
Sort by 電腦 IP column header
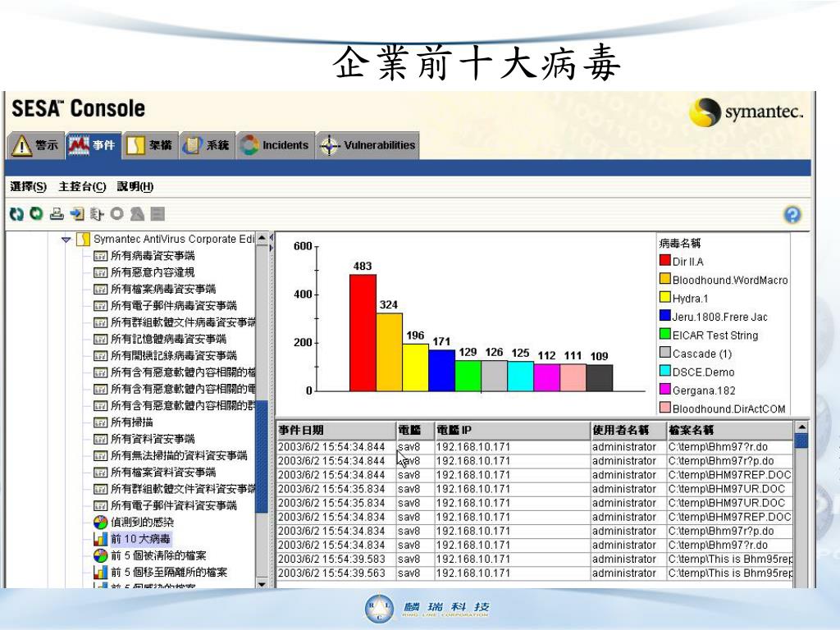(513, 430)
